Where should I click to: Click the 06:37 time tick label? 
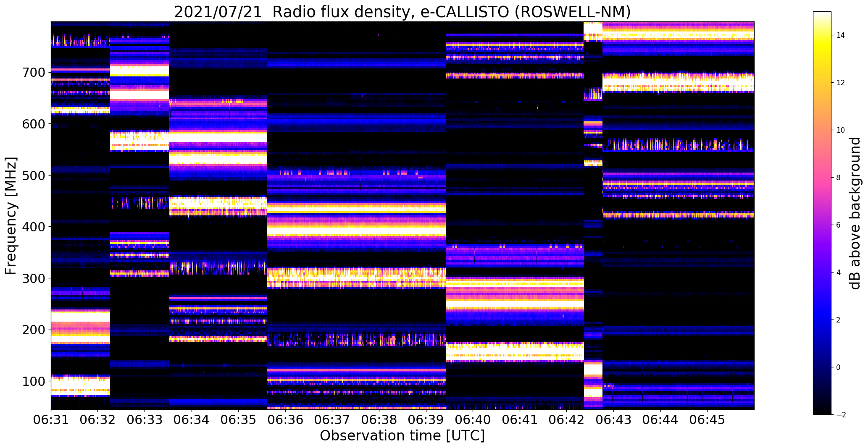pos(332,420)
